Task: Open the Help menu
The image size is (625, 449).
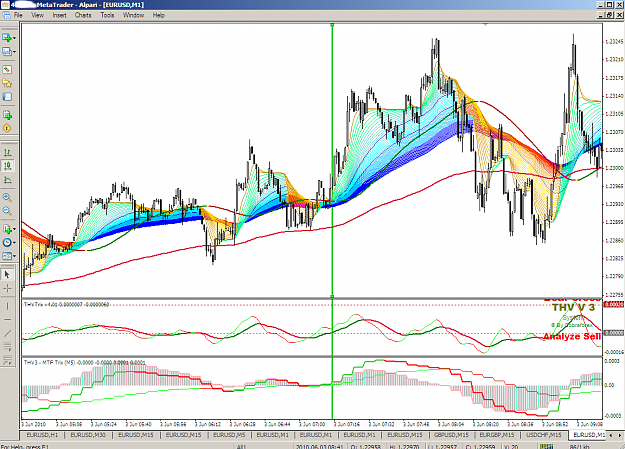Action: pos(159,15)
